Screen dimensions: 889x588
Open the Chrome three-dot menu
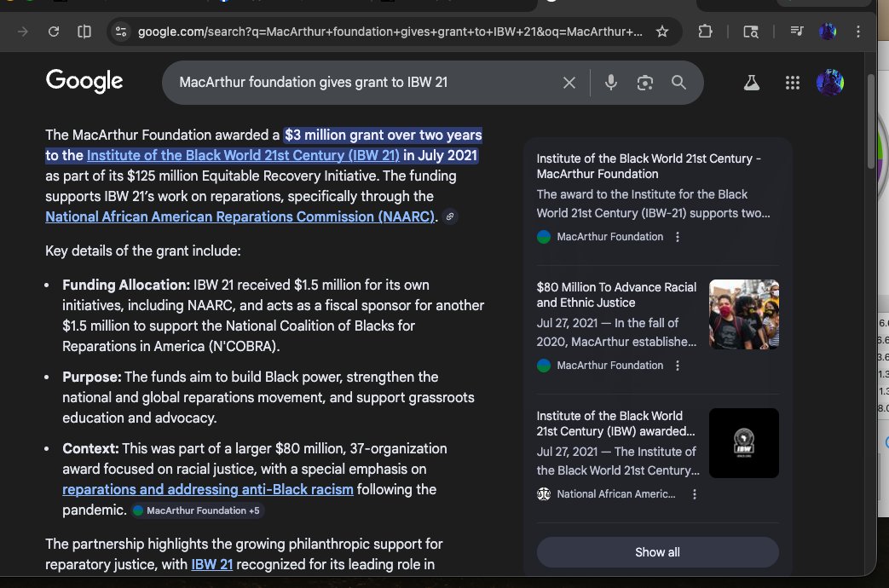point(858,32)
